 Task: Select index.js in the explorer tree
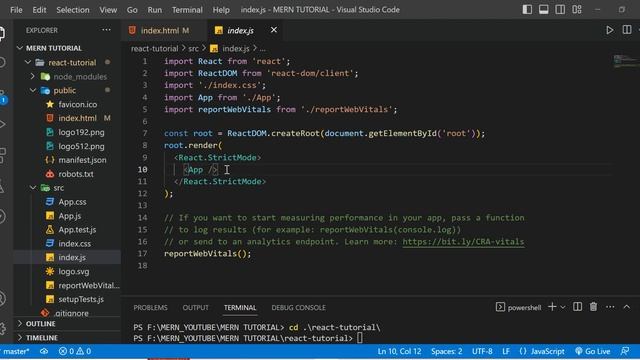click(x=67, y=258)
